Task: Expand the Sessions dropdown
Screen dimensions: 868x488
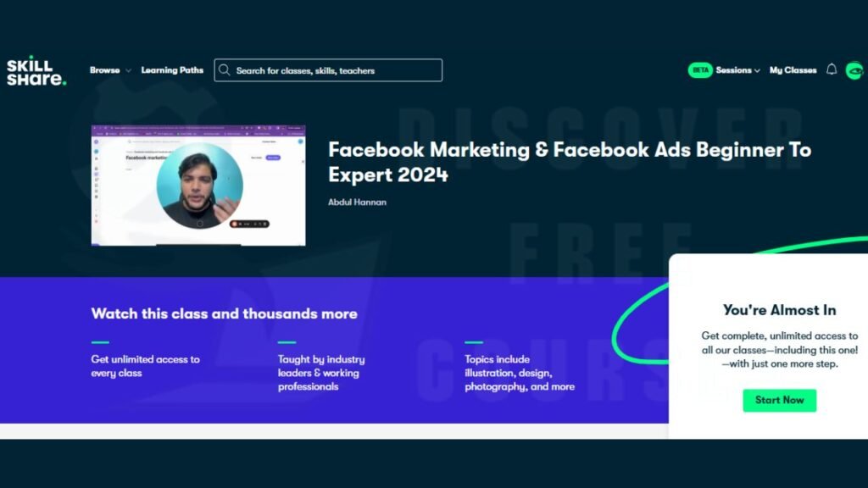Action: pyautogui.click(x=738, y=70)
